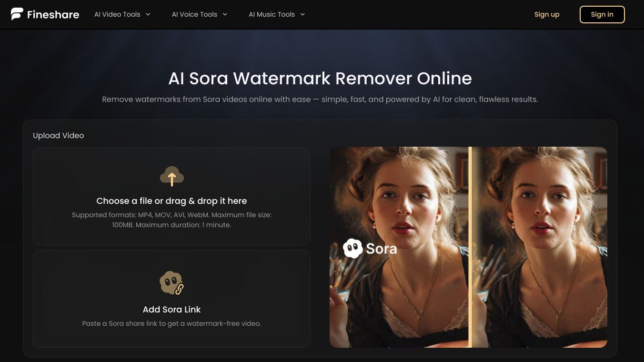644x362 pixels.
Task: Click the before/after comparison slider handle
Action: [x=470, y=247]
